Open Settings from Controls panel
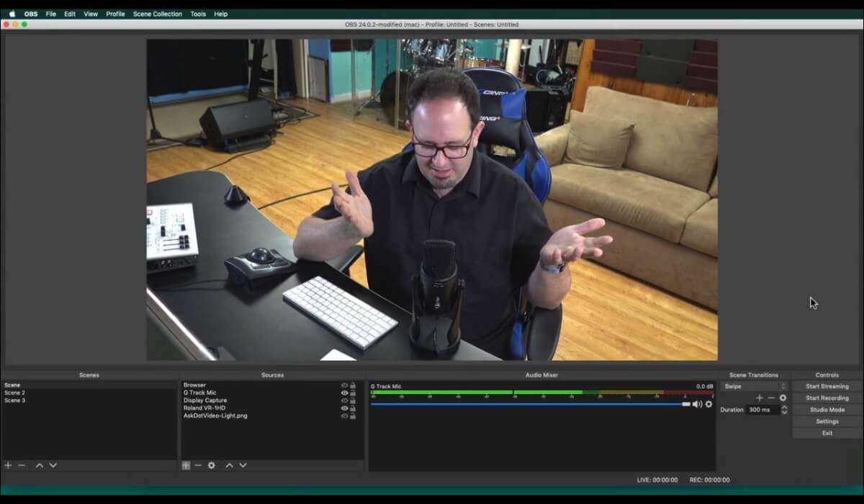The width and height of the screenshot is (864, 504). point(827,421)
